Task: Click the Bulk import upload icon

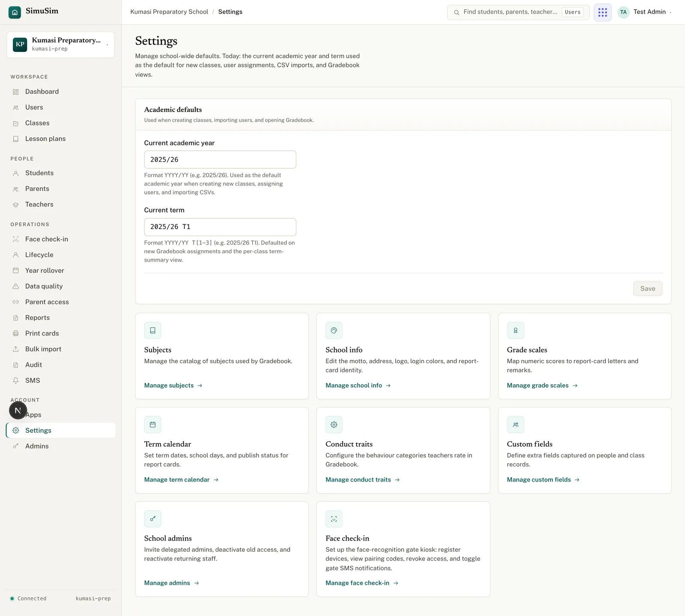Action: 16,349
